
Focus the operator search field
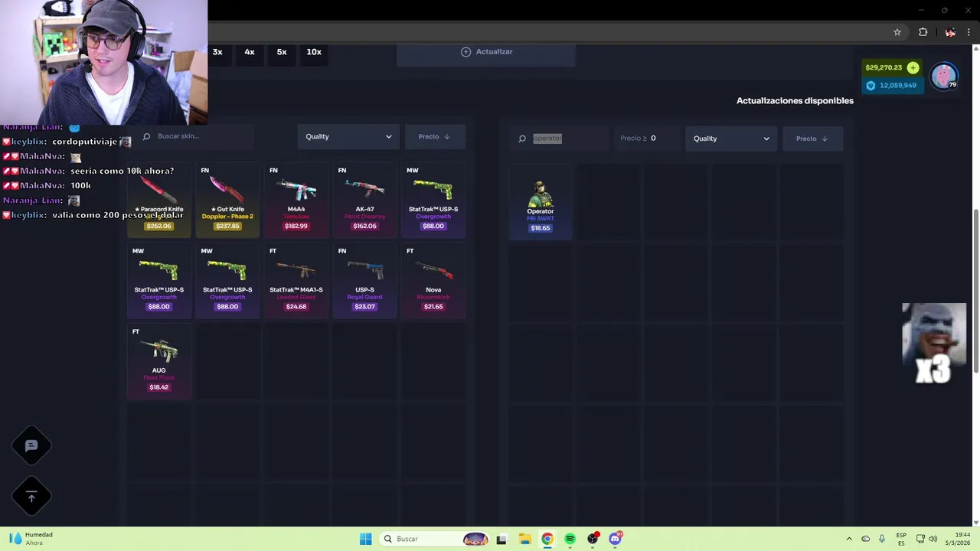[559, 139]
